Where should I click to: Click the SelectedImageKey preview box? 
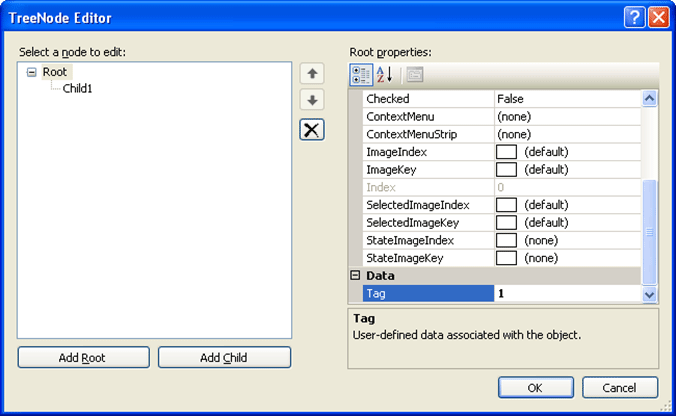coord(506,222)
